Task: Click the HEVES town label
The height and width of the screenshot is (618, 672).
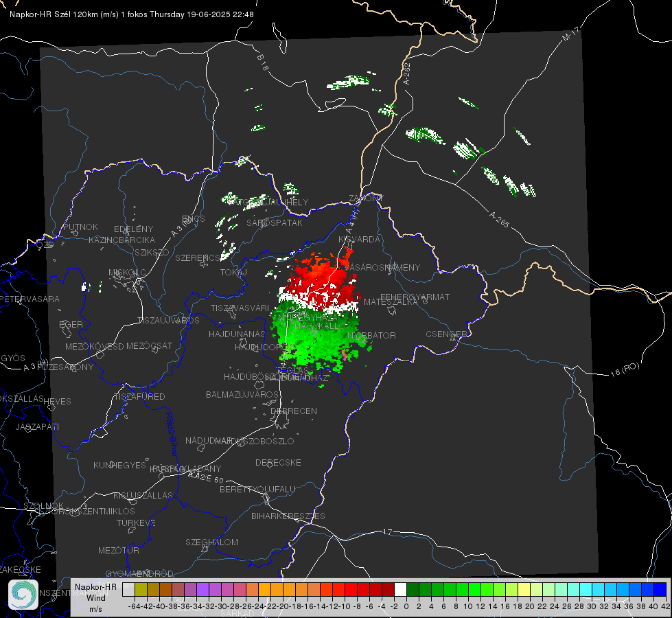Action: (58, 402)
